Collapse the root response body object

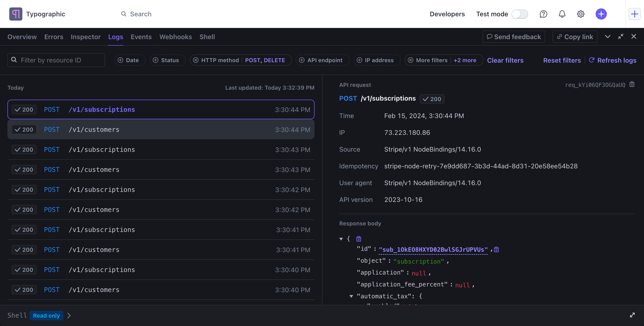point(342,239)
